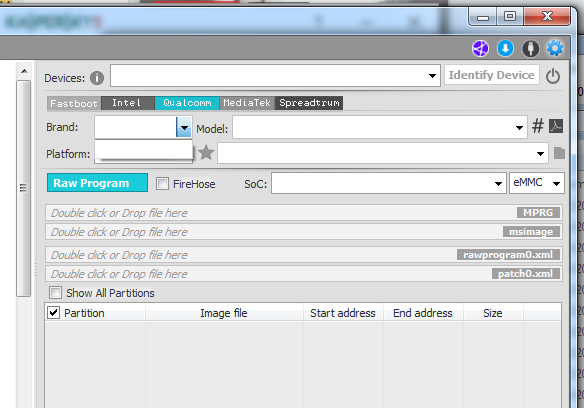Click the power icon beside Identify Device
This screenshot has width=584, height=408.
[553, 76]
